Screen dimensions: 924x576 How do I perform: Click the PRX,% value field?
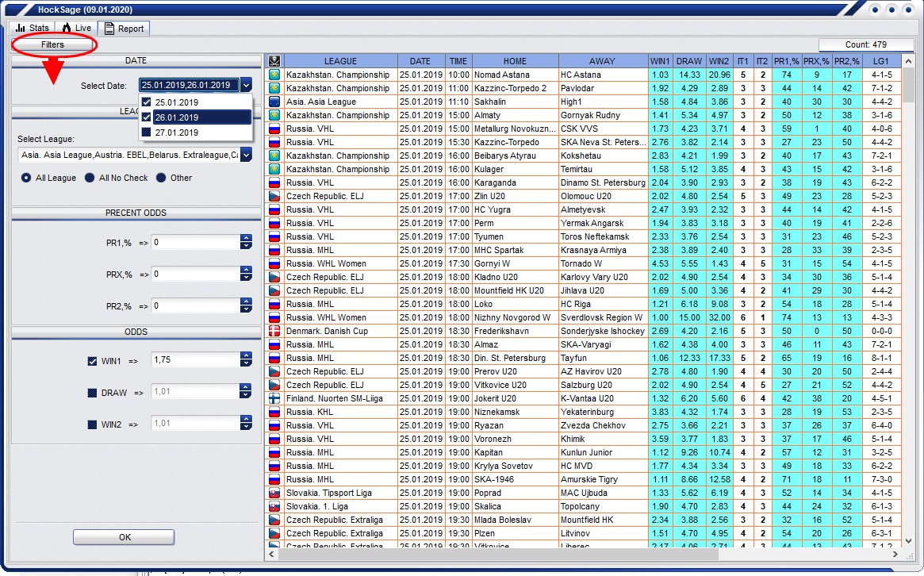click(x=196, y=275)
